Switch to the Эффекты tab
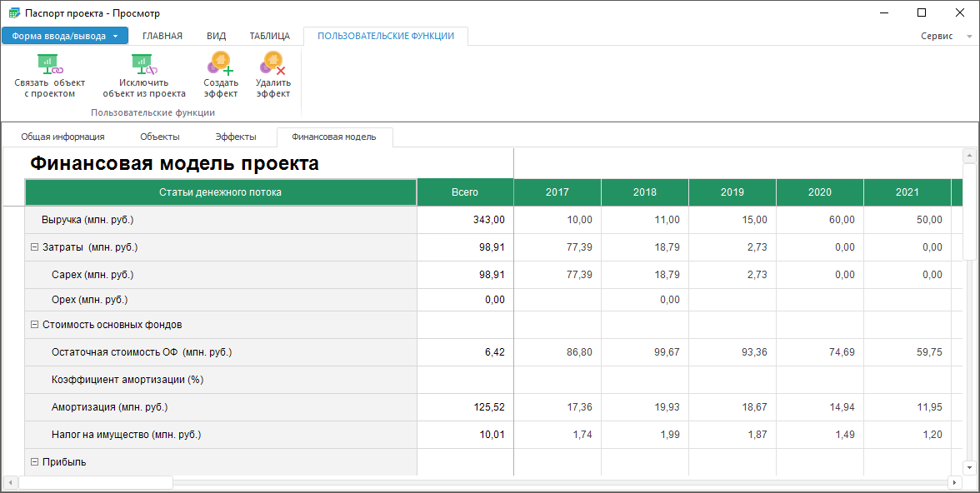 coord(236,137)
